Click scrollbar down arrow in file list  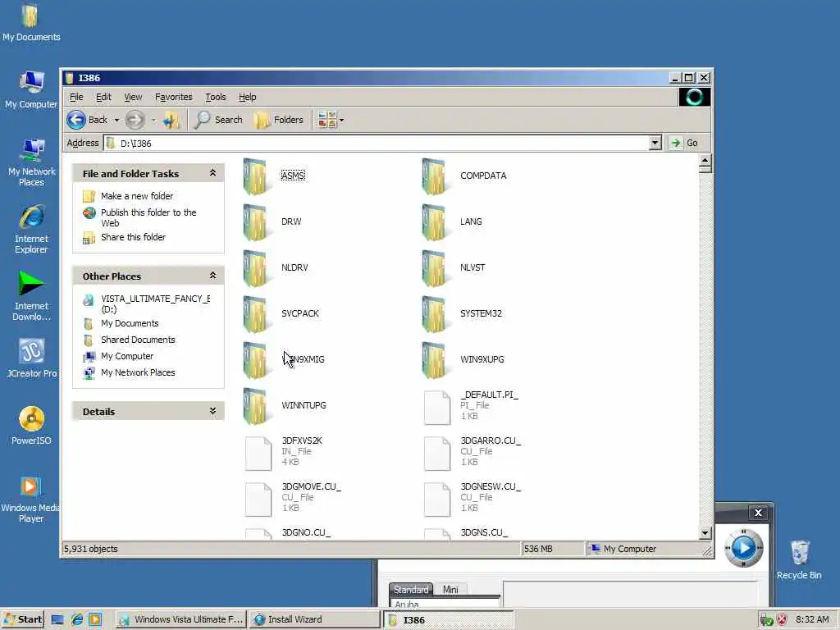(x=705, y=533)
